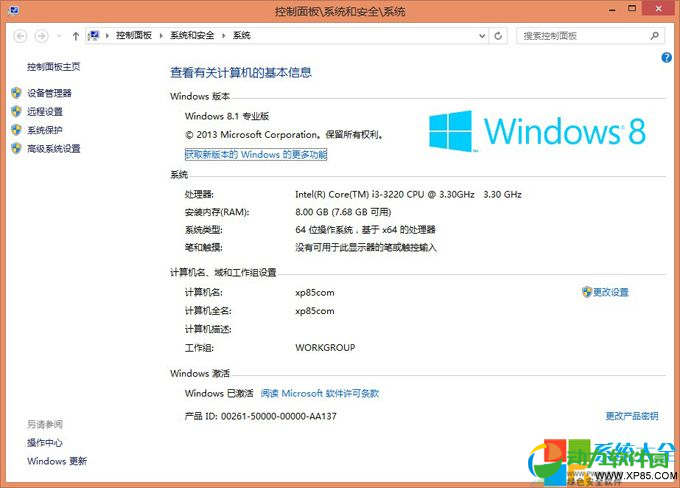Select 控制面板 in the breadcrumb path
Screen dimensions: 680x488
pyautogui.click(x=134, y=36)
